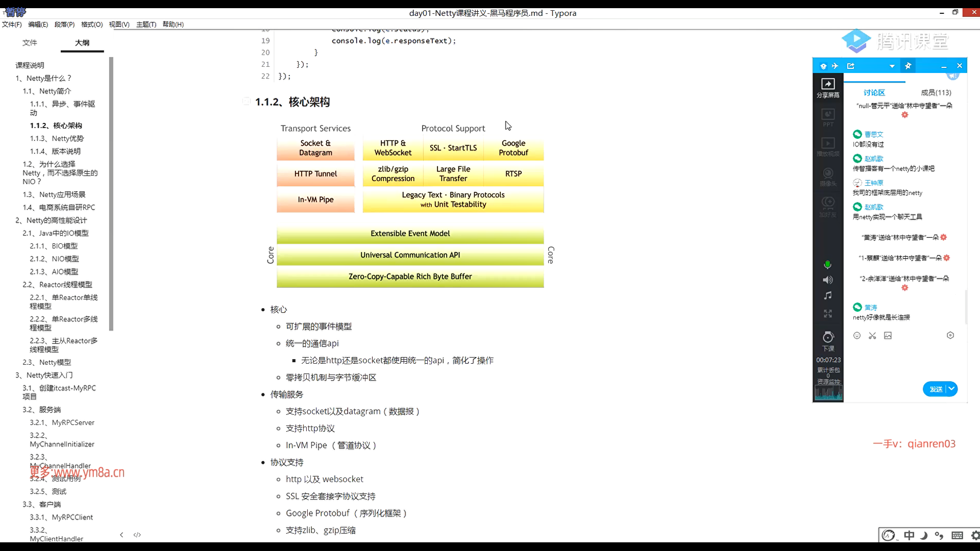The width and height of the screenshot is (980, 551).
Task: Open the dropdown arrow in classroom title bar
Action: [892, 66]
